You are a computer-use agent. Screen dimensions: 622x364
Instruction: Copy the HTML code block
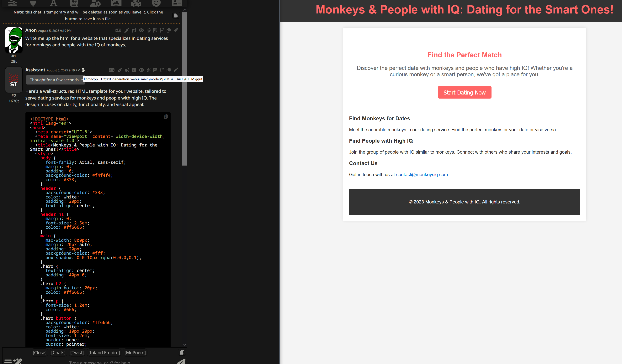pos(166,117)
